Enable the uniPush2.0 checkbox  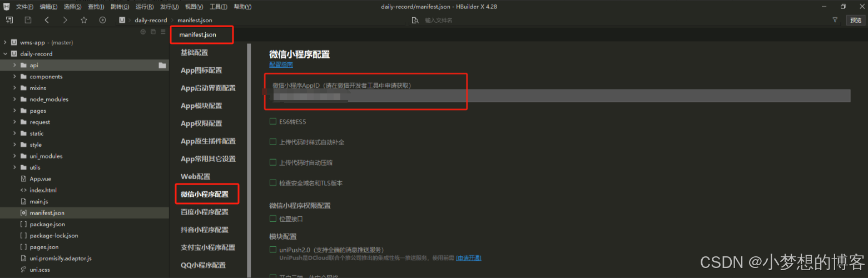click(x=273, y=250)
